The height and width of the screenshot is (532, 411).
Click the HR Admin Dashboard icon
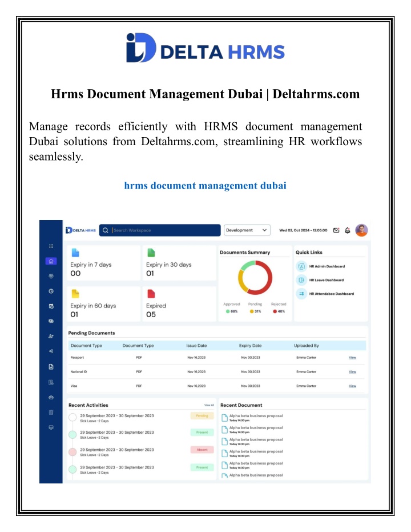[x=301, y=266]
